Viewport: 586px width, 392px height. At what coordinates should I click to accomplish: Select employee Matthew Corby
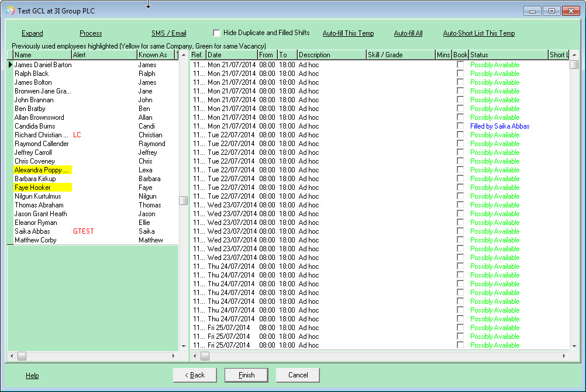pyautogui.click(x=36, y=240)
